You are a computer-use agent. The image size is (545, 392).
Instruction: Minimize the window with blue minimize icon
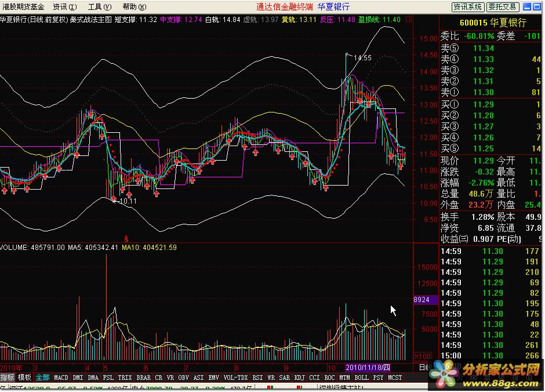click(527, 6)
